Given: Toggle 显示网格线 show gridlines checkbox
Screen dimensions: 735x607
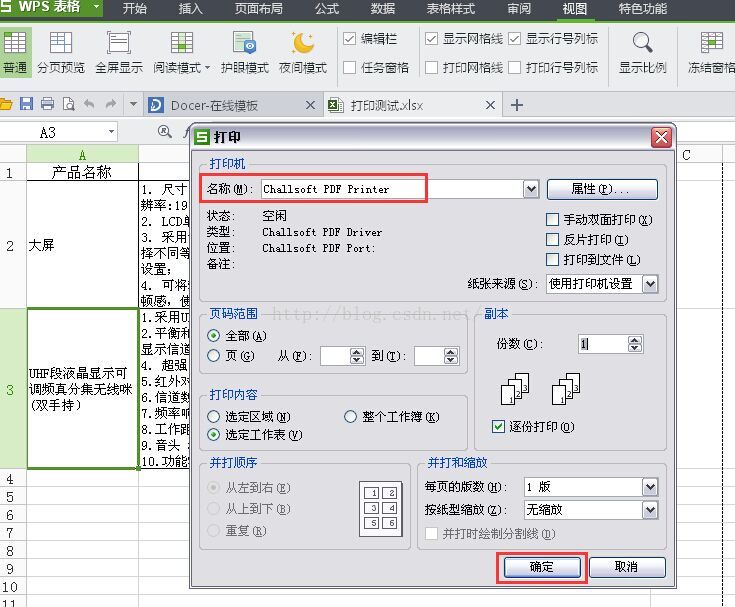Looking at the screenshot, I should [431, 38].
